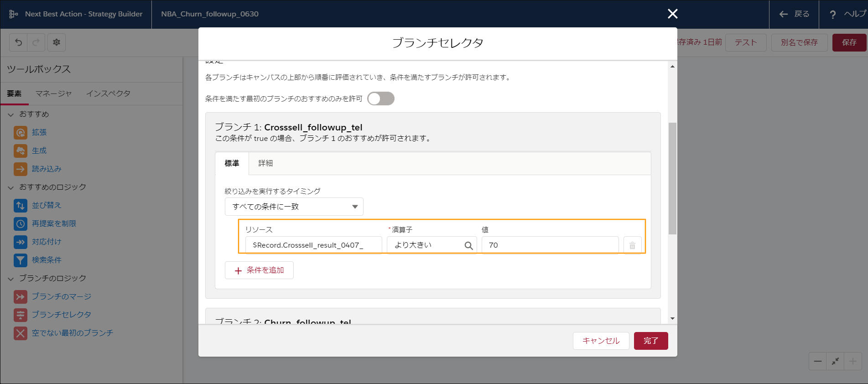Collapse the ブランチのロジック section
The image size is (868, 384).
tap(11, 279)
